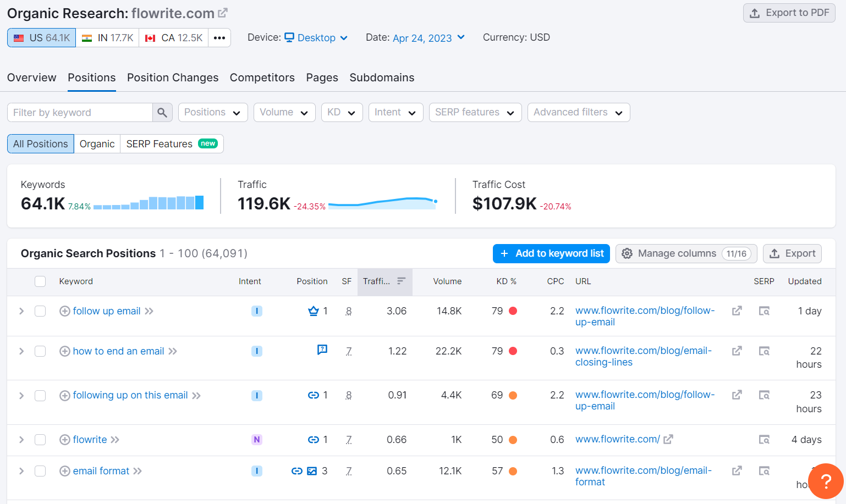The height and width of the screenshot is (504, 846).
Task: Click the traffic column sort icon
Action: [x=402, y=281]
